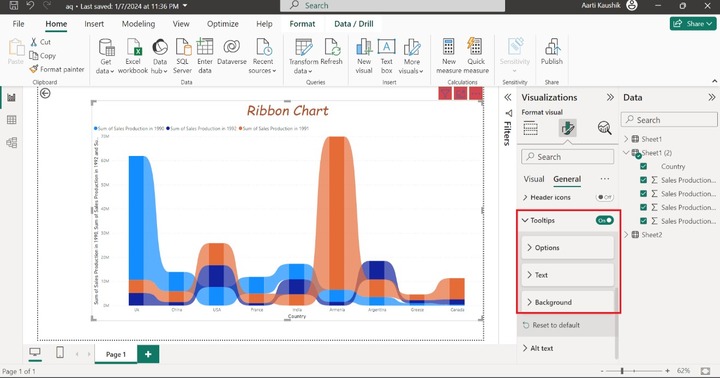Collapse the Data pane
Viewport: 720px width, 378px height.
pos(711,97)
